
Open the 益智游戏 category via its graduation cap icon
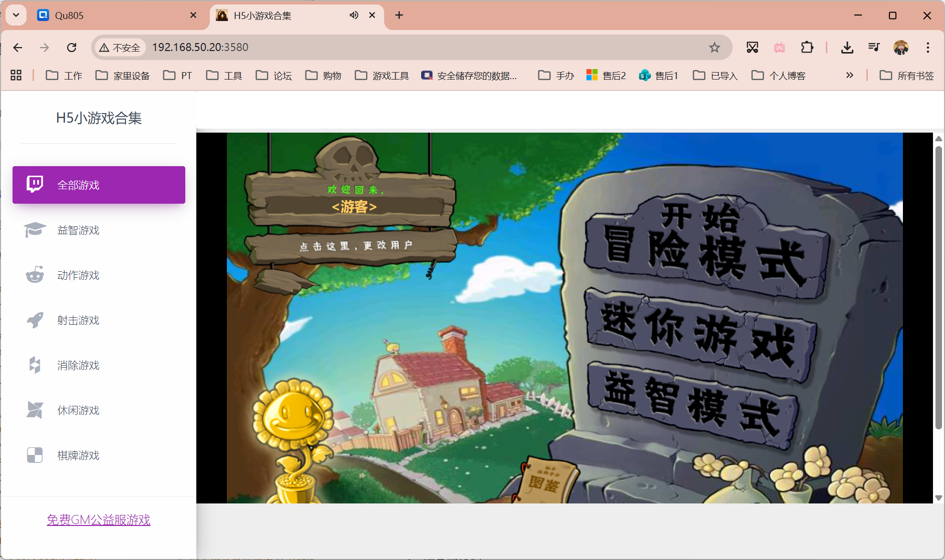35,230
